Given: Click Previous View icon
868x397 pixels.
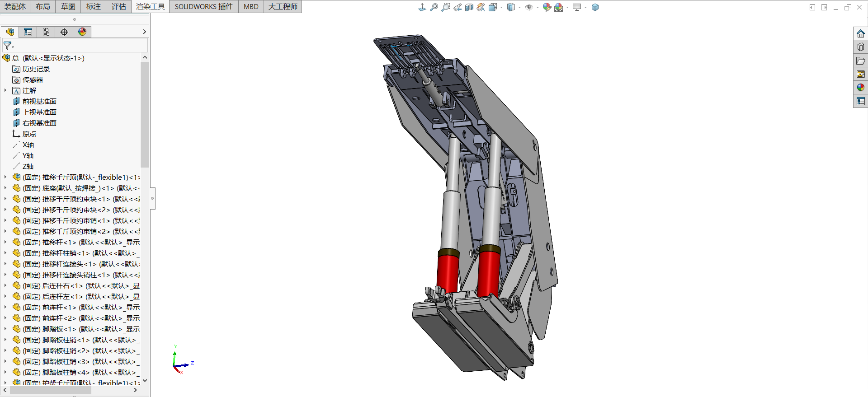Looking at the screenshot, I should [458, 7].
